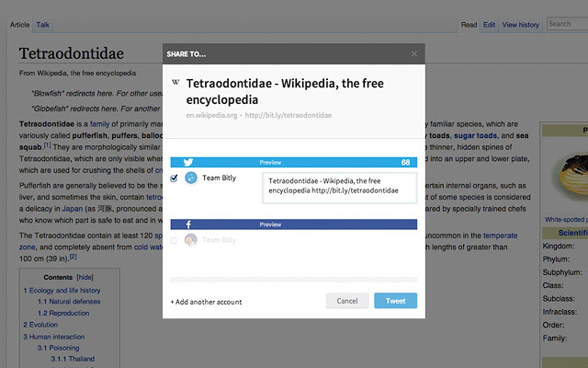The height and width of the screenshot is (368, 588).
Task: Open Poisoning subsection link
Action: point(58,348)
